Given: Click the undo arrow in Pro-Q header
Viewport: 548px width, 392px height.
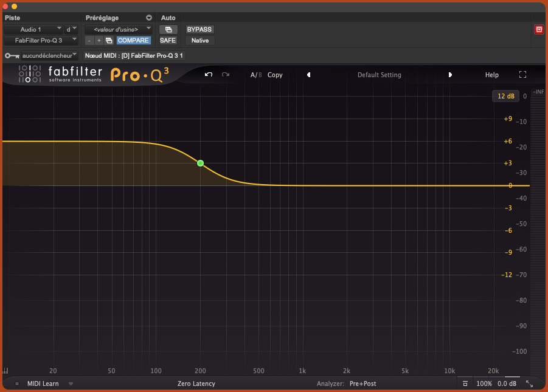Looking at the screenshot, I should 209,75.
